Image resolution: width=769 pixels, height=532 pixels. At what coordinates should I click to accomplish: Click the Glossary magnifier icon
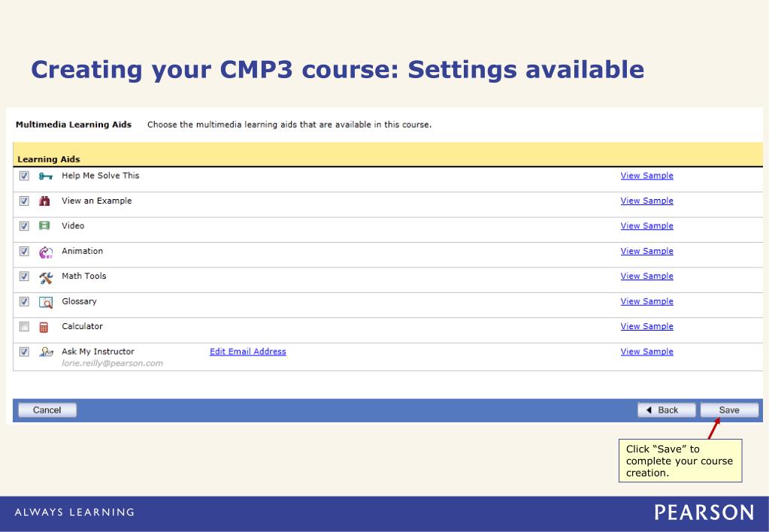(46, 303)
